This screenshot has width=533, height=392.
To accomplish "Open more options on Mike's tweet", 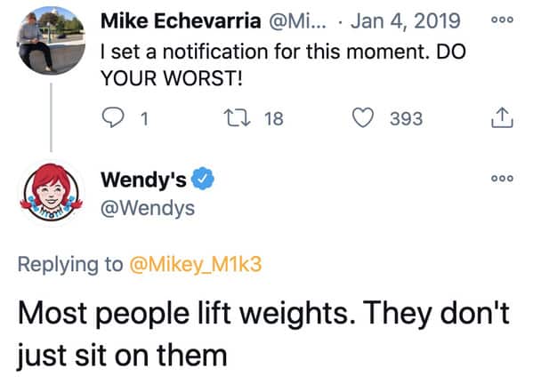I will click(502, 20).
